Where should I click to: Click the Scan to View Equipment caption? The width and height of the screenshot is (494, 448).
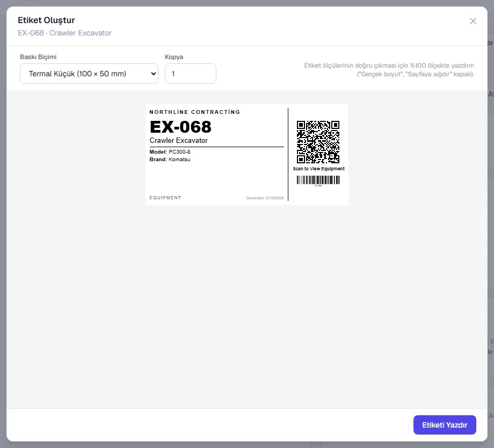[318, 169]
